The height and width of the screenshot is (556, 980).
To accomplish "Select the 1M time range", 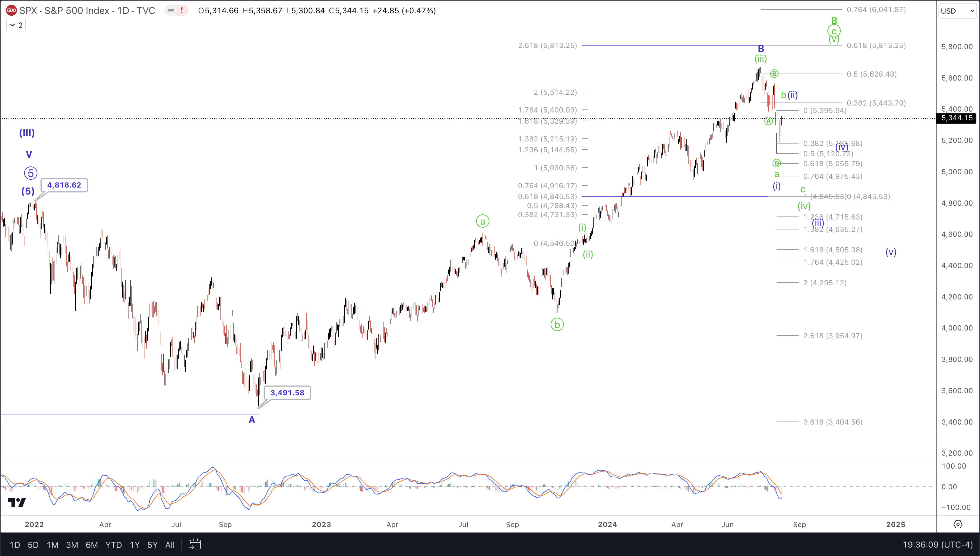I will 53,545.
